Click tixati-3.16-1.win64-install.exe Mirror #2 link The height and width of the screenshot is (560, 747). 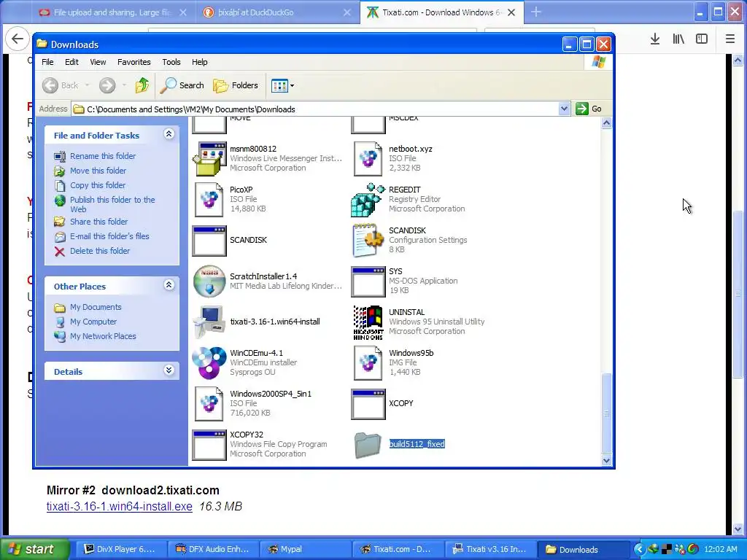tap(120, 506)
